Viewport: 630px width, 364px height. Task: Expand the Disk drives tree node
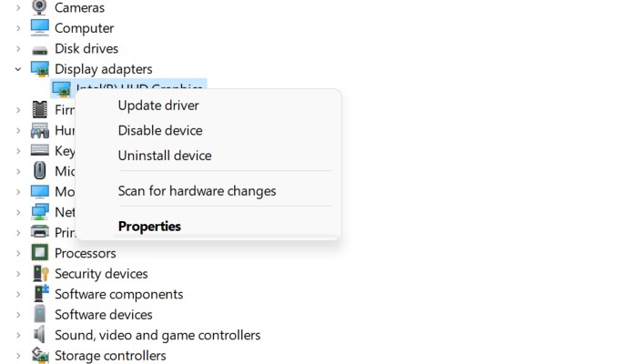tap(18, 49)
